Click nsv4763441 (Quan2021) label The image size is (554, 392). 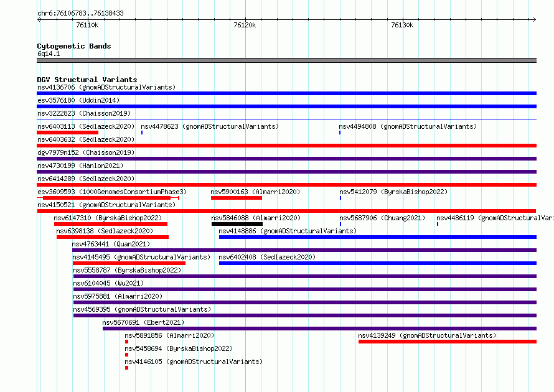point(111,244)
